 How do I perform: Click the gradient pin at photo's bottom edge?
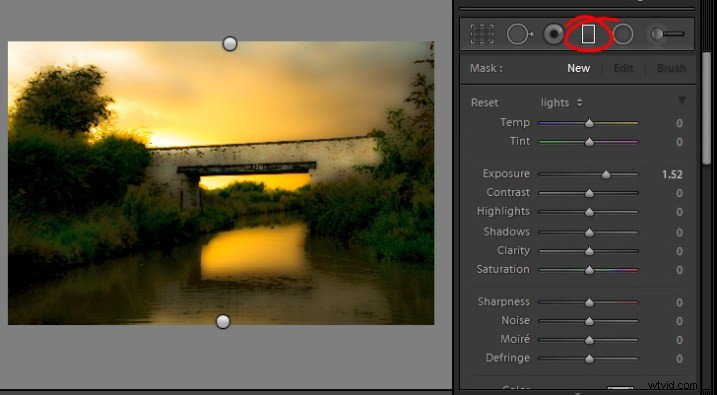223,321
